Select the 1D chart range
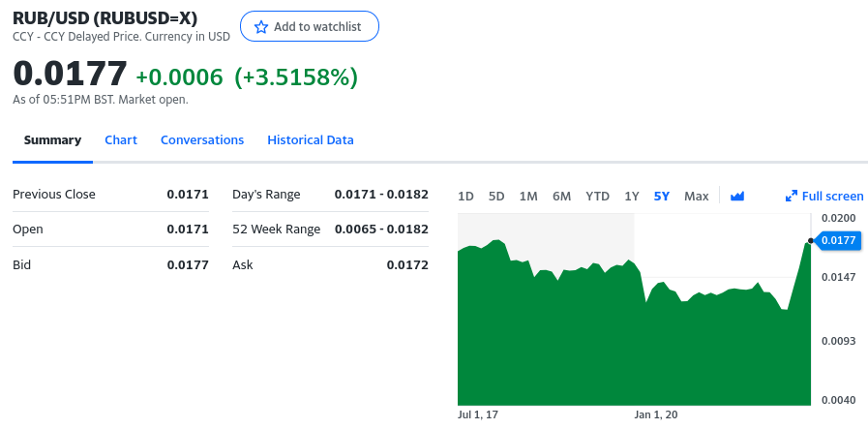The height and width of the screenshot is (429, 868). click(466, 197)
